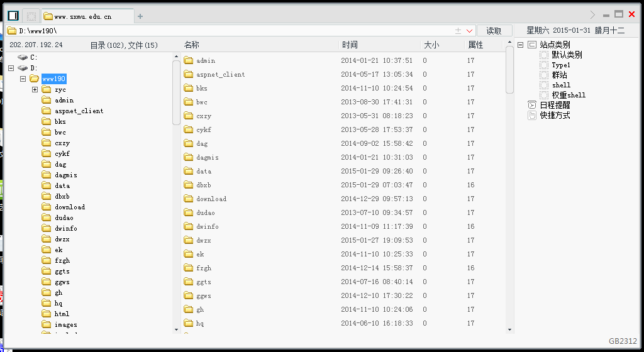Screen dimensions: 644x352
Task: Click the IP address 202.207.192.24
Action: pos(36,45)
